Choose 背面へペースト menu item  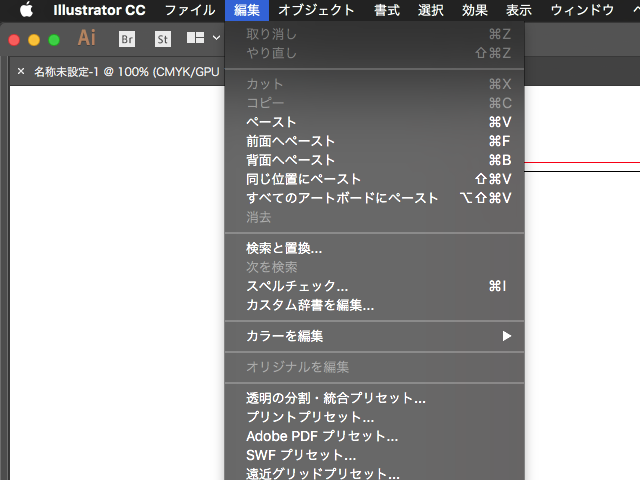click(374, 160)
